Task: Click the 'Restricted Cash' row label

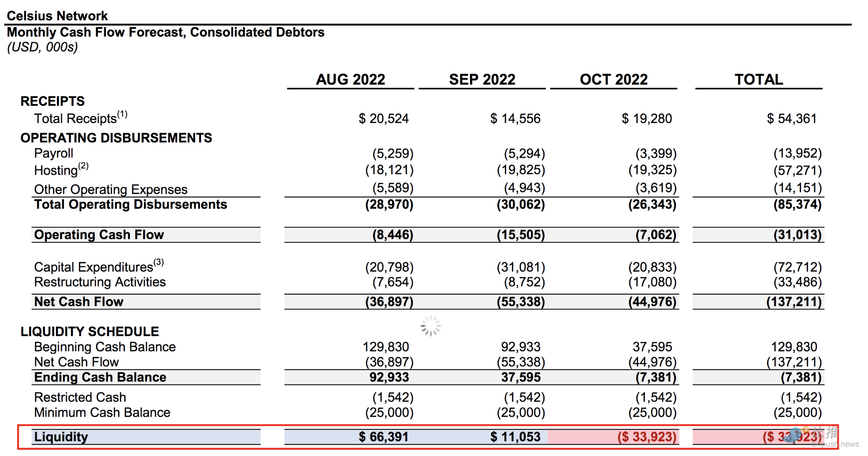Action: pos(80,397)
